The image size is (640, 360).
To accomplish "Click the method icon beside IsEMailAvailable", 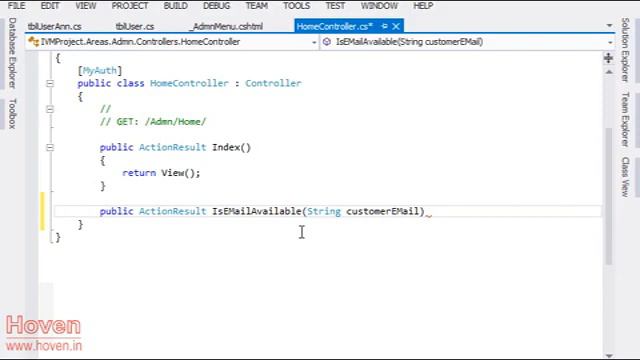I will tap(327, 42).
